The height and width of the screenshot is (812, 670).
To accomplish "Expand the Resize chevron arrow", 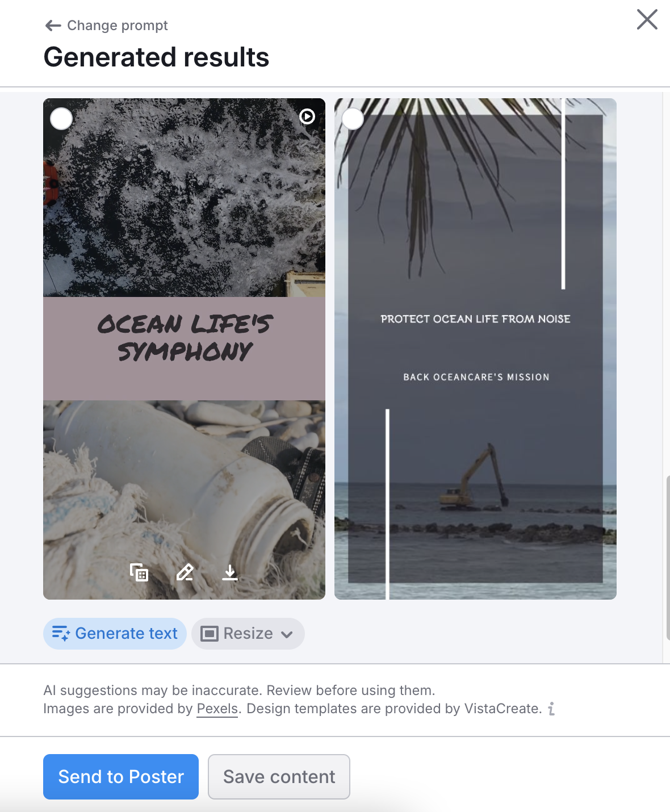I will tap(287, 635).
